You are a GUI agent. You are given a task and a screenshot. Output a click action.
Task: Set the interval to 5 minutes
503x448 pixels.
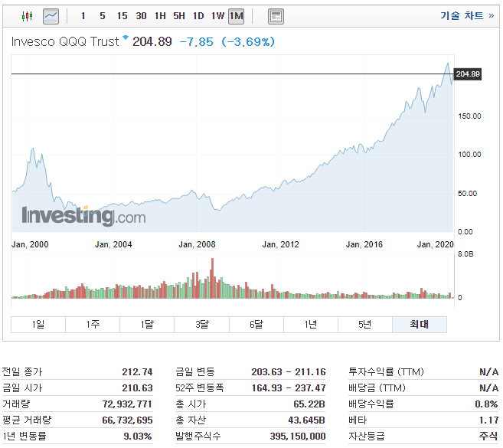point(103,16)
